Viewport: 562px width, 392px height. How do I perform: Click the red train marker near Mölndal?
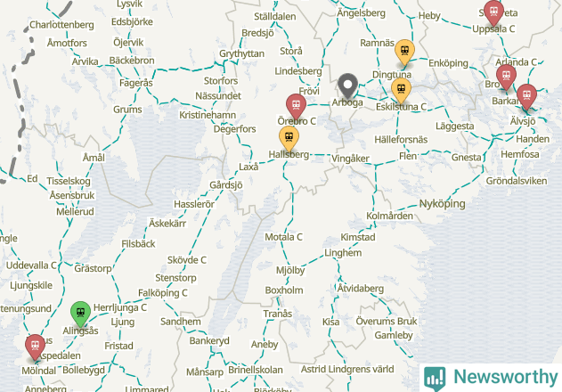(x=35, y=347)
